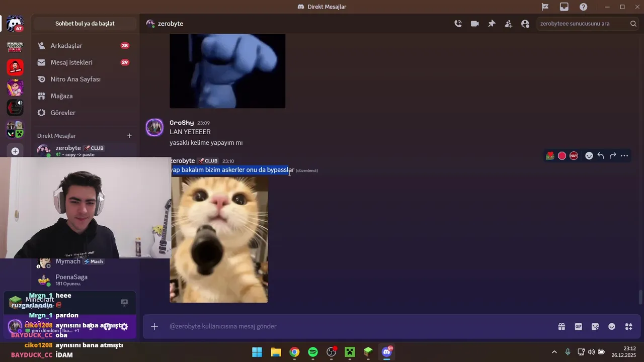Click the 'yasaklı kelime yapayım mı' message
Image resolution: width=644 pixels, height=362 pixels.
(206, 143)
